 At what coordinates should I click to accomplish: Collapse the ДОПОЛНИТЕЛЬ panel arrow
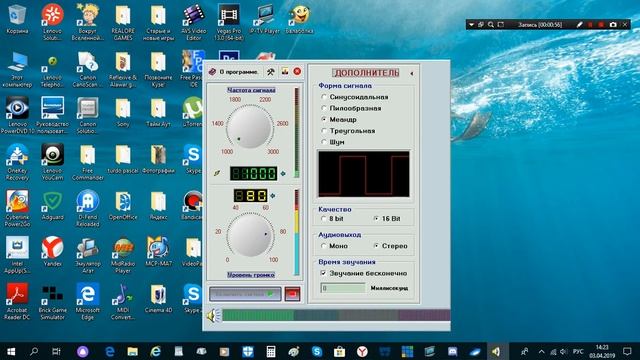(411, 73)
